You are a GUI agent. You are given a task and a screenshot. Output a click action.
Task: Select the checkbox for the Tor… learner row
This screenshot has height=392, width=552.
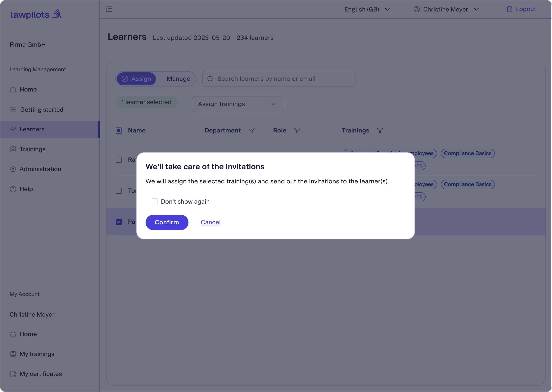119,191
